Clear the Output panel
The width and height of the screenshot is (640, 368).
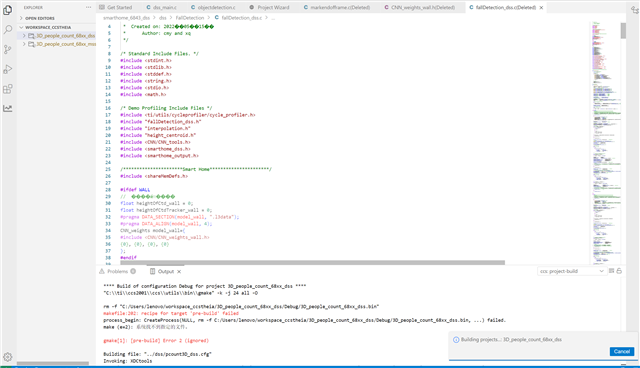(x=611, y=271)
